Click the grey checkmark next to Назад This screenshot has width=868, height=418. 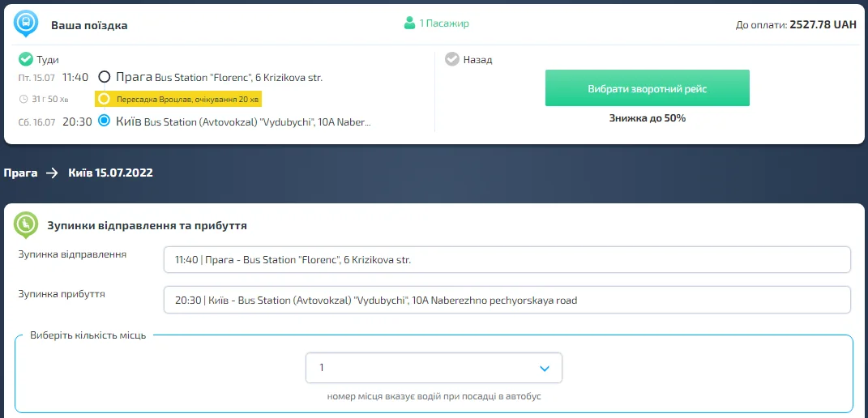(x=451, y=59)
